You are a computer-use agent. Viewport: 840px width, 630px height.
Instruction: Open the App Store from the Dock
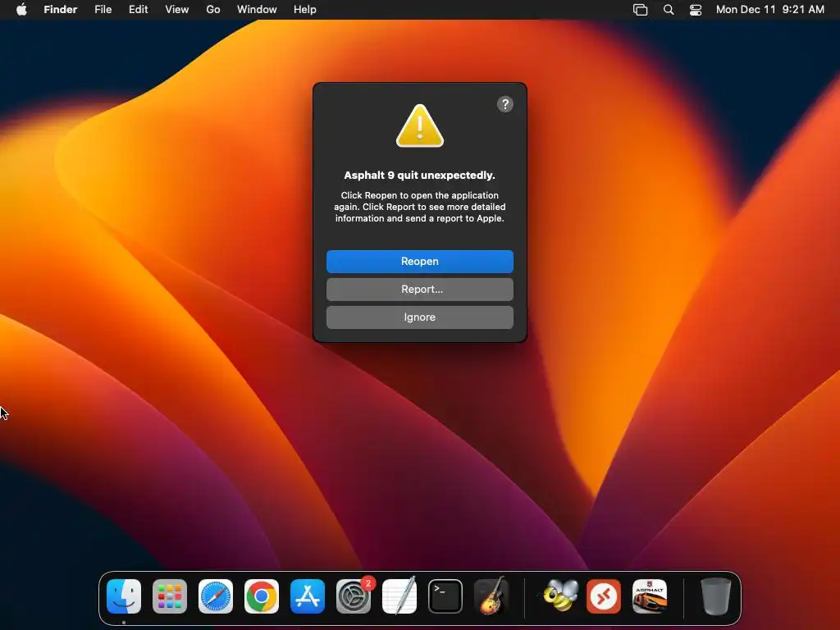pos(308,596)
